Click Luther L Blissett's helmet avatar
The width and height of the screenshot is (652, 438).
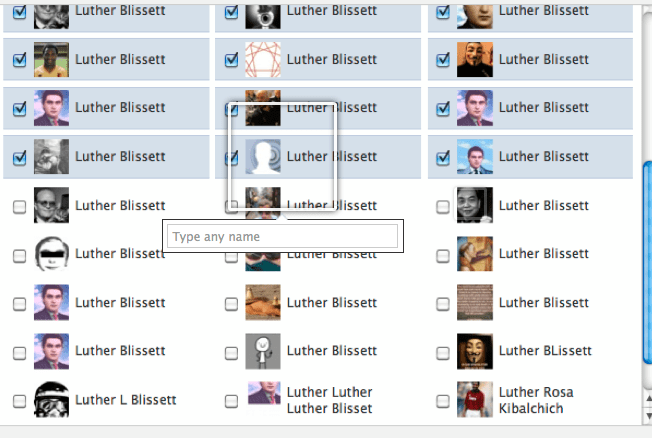51,400
